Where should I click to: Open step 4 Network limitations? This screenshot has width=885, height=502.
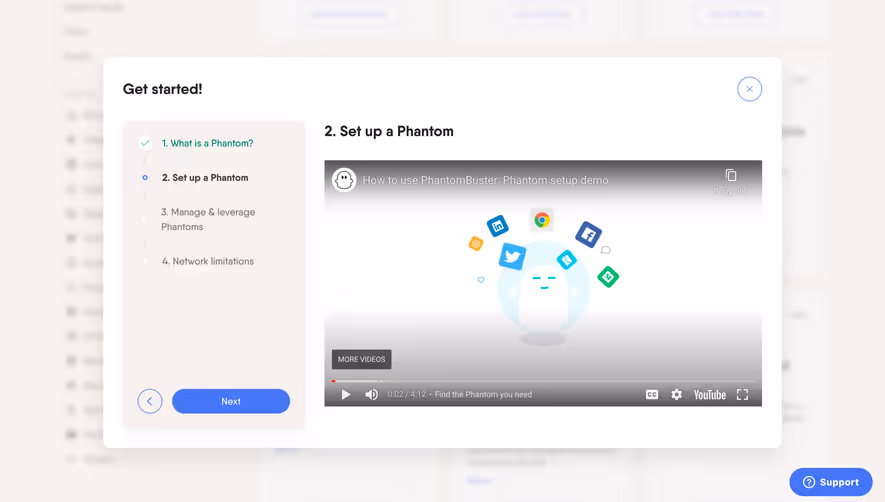pyautogui.click(x=207, y=261)
